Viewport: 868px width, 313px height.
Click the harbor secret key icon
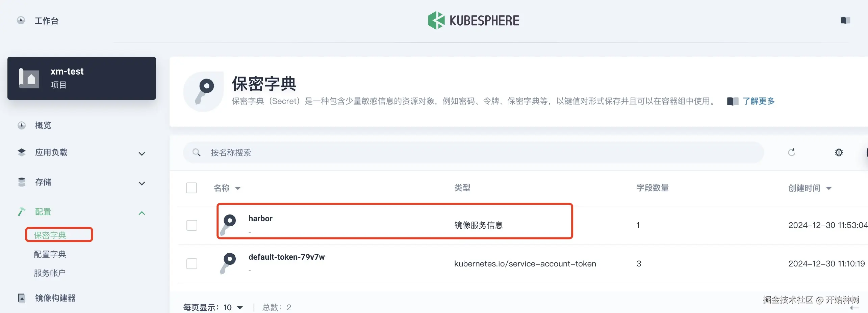point(228,225)
